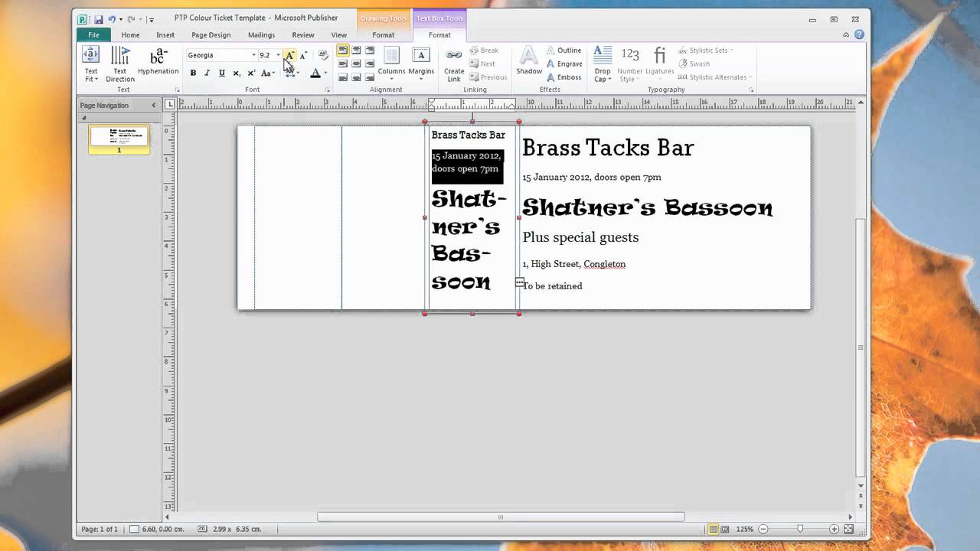The image size is (980, 551).
Task: Toggle italic formatting
Action: coord(207,73)
